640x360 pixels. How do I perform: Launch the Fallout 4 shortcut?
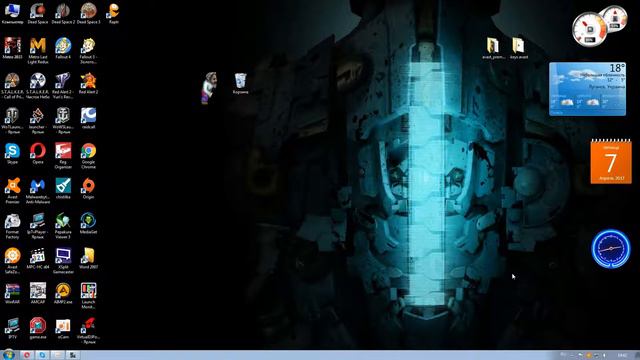point(63,48)
